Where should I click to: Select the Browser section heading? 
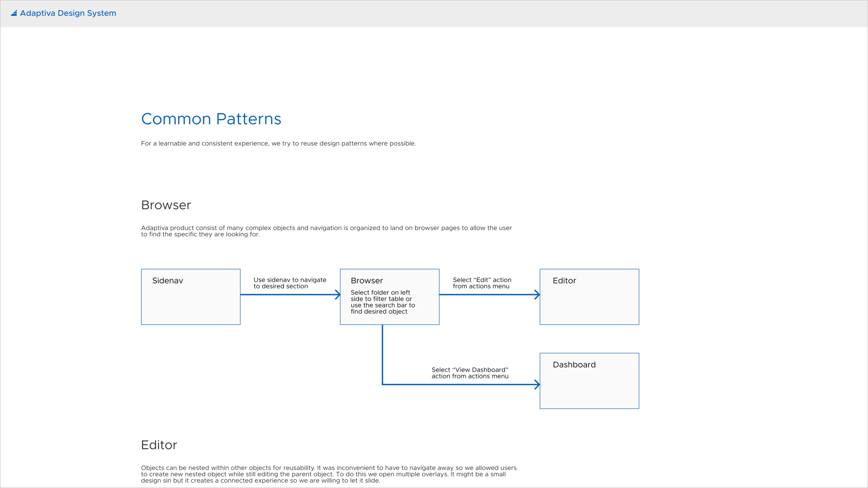coord(166,205)
